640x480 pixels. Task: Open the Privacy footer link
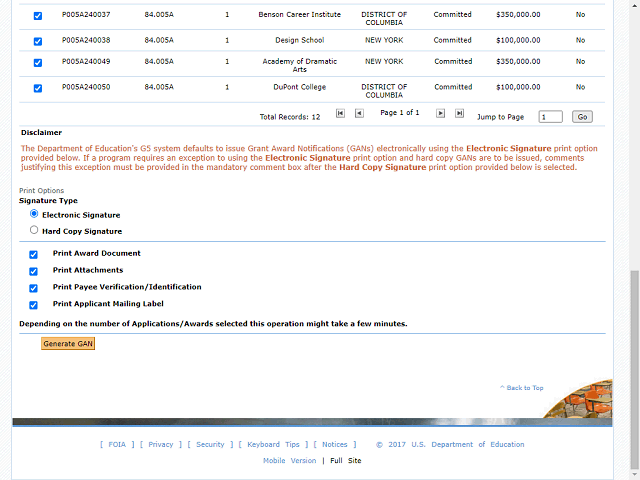161,444
